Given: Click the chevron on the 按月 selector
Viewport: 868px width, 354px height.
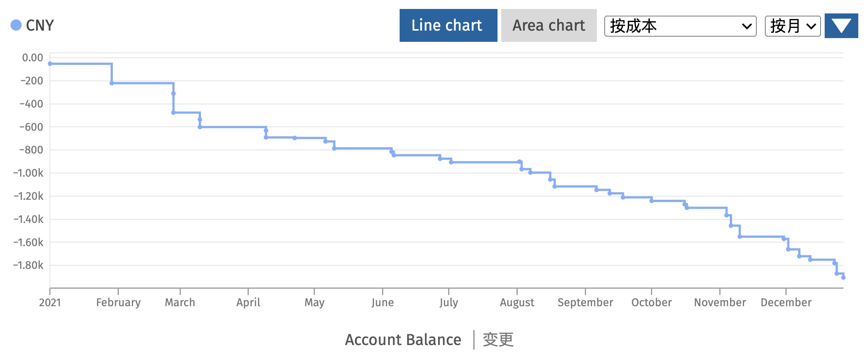Looking at the screenshot, I should (811, 26).
